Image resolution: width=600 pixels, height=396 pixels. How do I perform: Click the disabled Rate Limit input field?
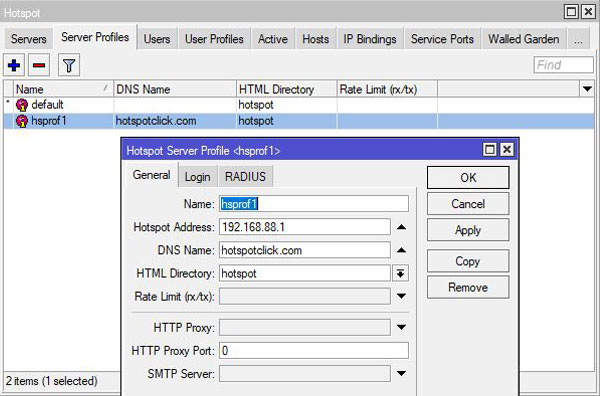click(x=305, y=297)
